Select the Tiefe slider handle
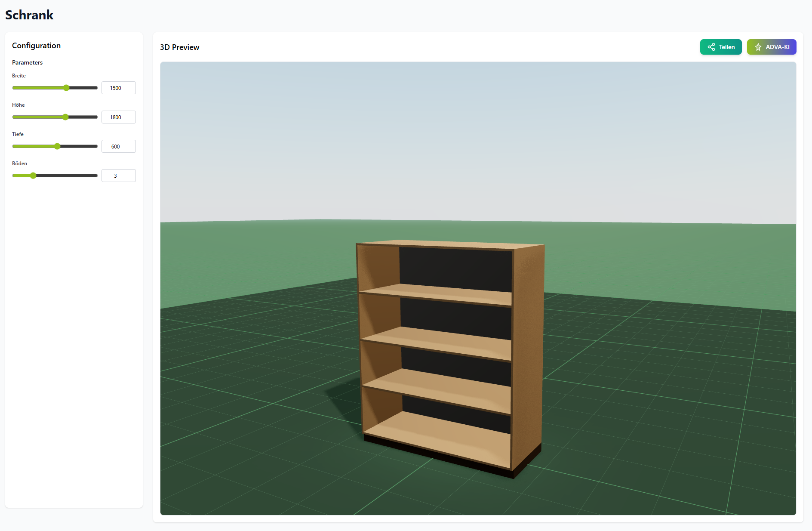Image resolution: width=812 pixels, height=531 pixels. (56, 146)
